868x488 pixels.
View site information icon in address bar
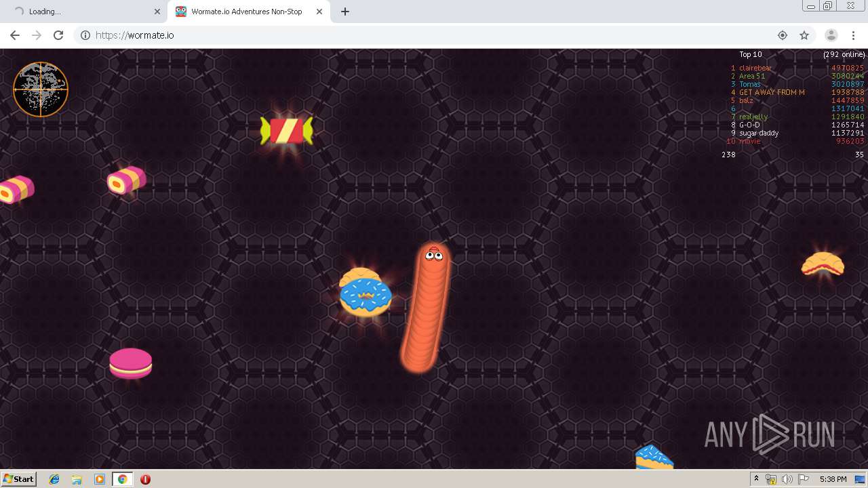[x=85, y=35]
